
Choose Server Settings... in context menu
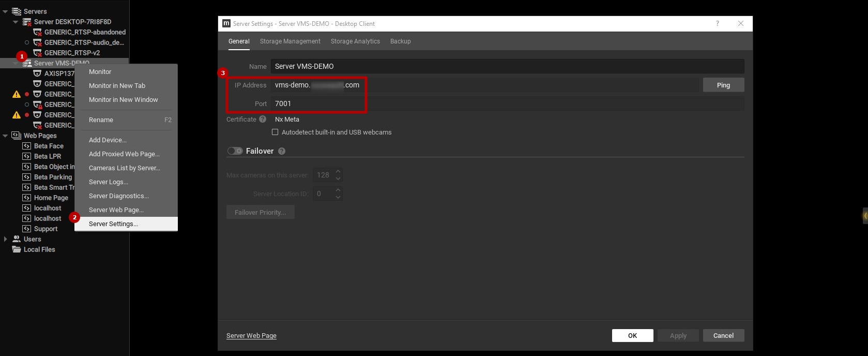(126, 224)
